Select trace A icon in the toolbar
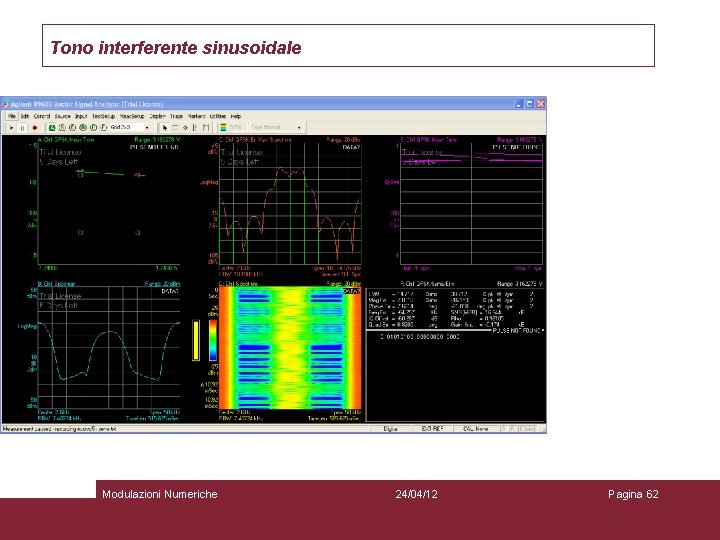The width and height of the screenshot is (720, 540). [52, 128]
